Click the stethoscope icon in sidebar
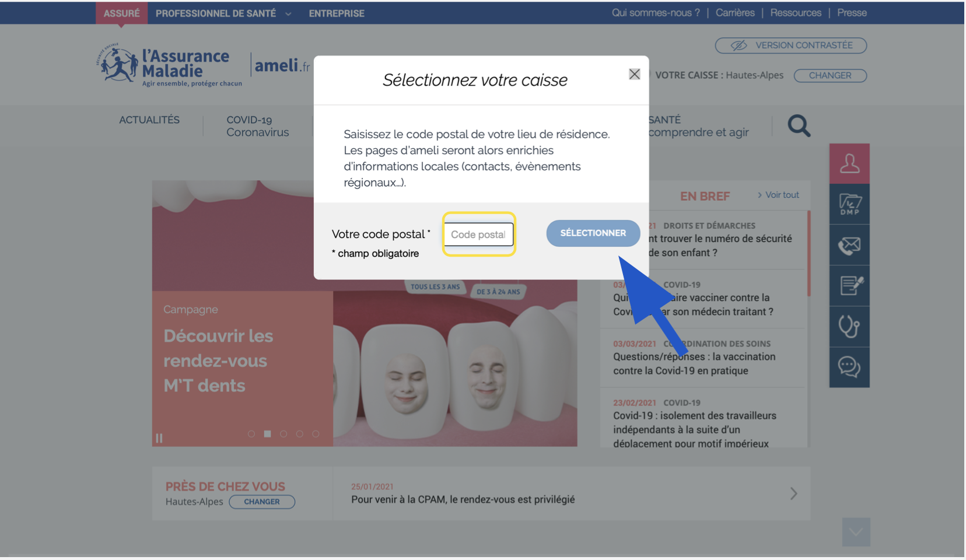 [849, 327]
